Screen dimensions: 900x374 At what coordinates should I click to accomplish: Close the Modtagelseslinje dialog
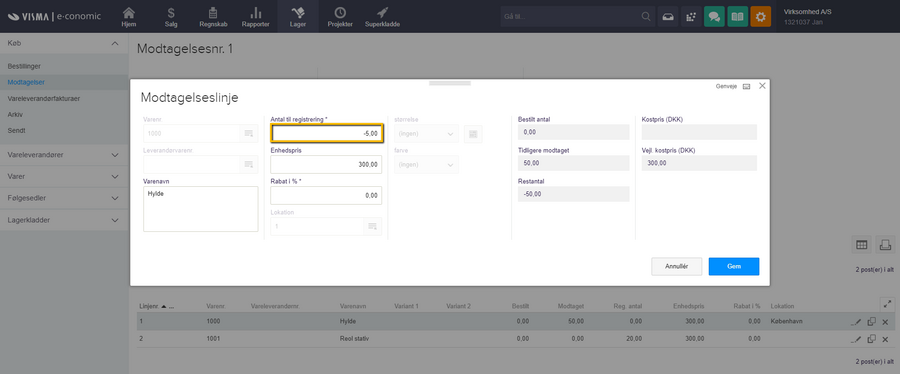pyautogui.click(x=762, y=85)
